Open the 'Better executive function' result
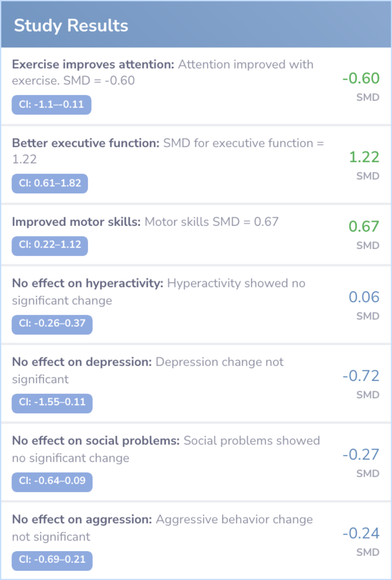The image size is (392, 580). pyautogui.click(x=86, y=143)
